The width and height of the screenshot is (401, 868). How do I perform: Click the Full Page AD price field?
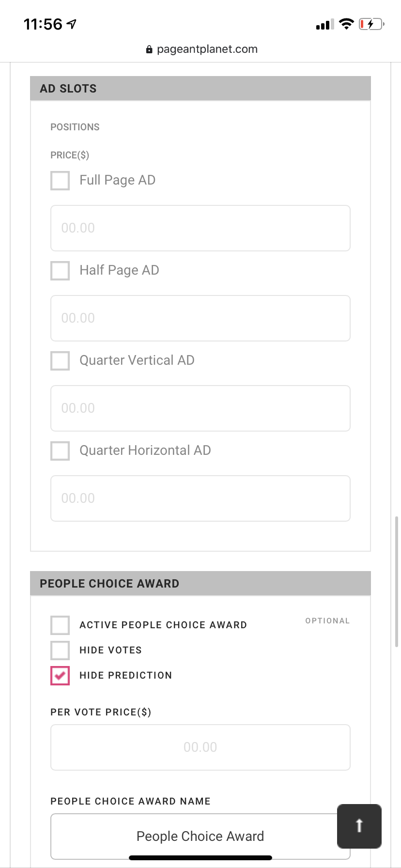(200, 228)
